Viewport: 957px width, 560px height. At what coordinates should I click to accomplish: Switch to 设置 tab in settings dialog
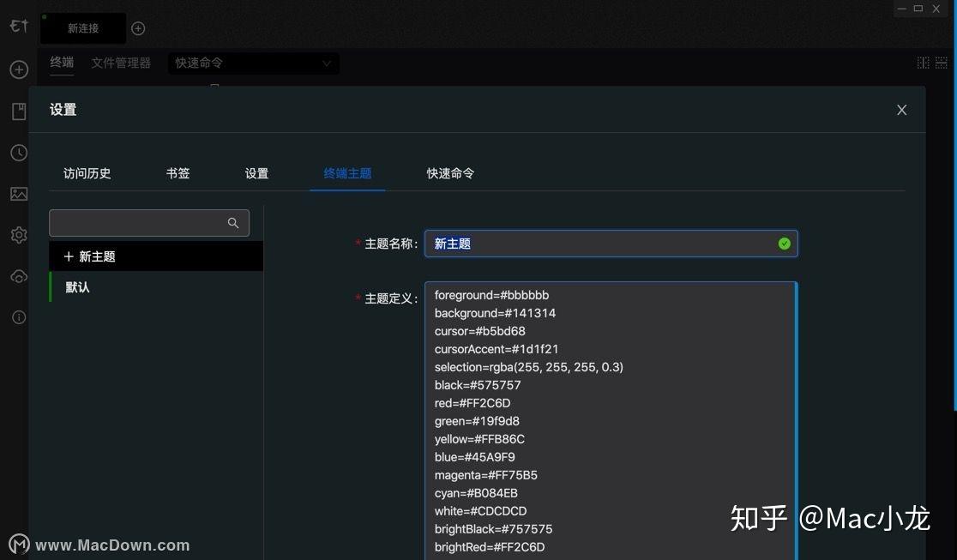click(257, 173)
